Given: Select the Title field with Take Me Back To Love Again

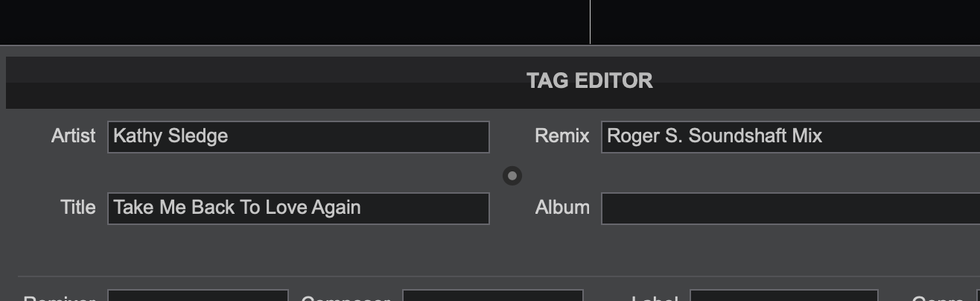Looking at the screenshot, I should [299, 209].
